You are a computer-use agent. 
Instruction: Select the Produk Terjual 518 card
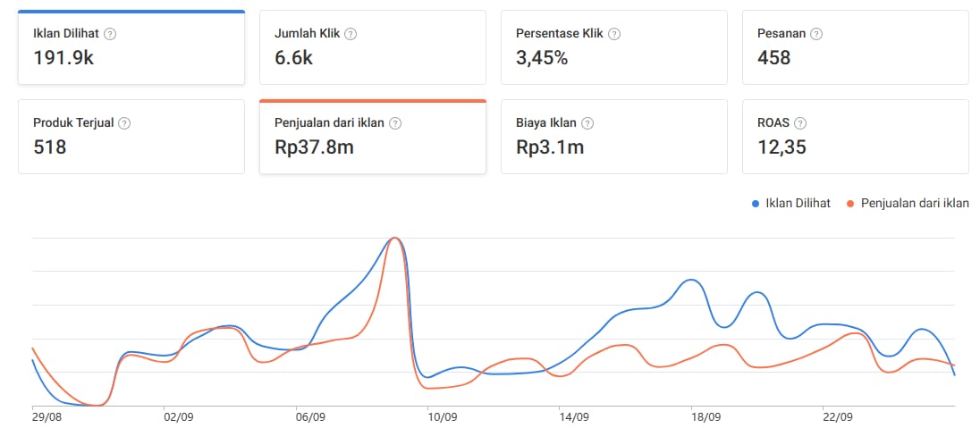(131, 137)
